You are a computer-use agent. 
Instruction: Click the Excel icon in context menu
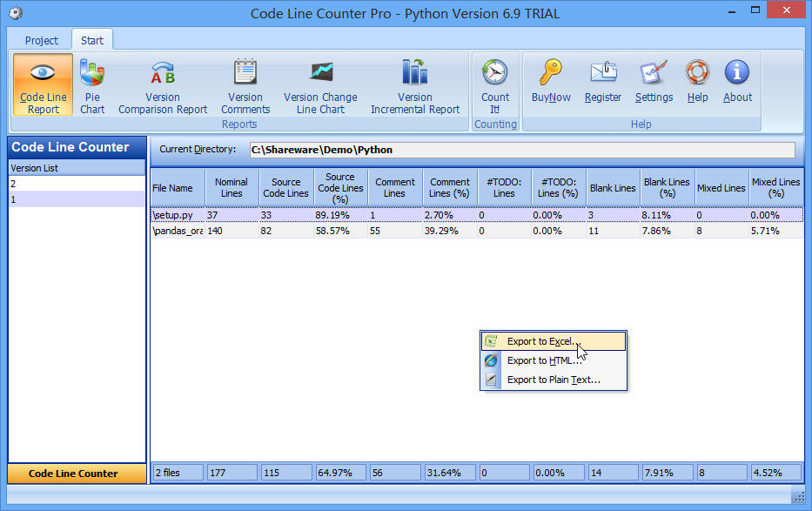pyautogui.click(x=491, y=341)
